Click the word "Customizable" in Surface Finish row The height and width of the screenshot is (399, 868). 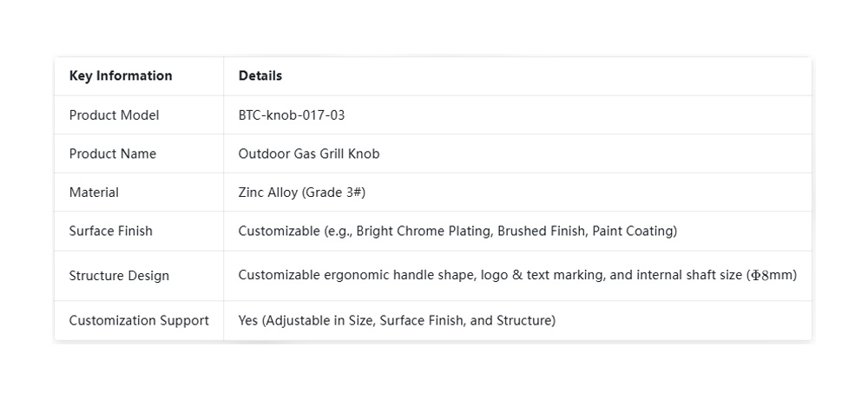(x=278, y=231)
